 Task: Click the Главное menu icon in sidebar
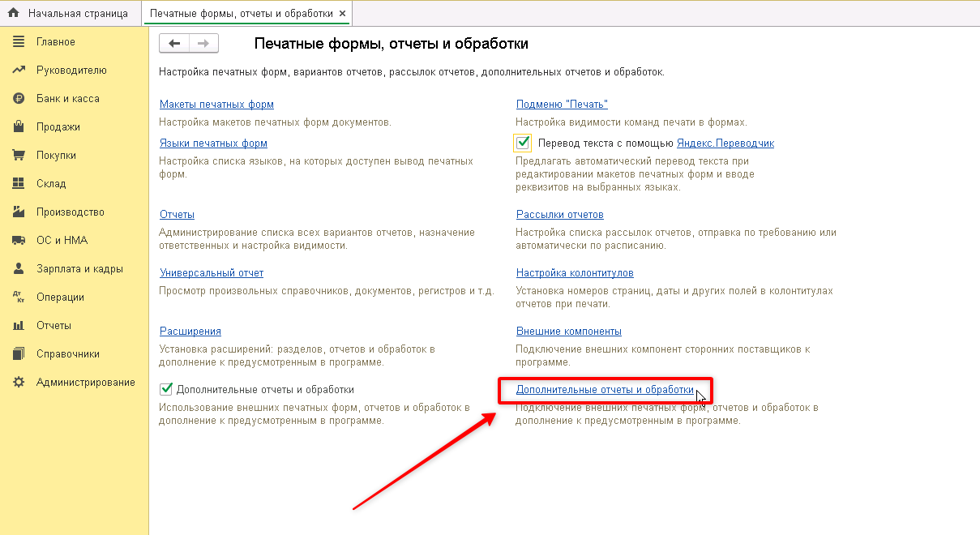(x=19, y=42)
